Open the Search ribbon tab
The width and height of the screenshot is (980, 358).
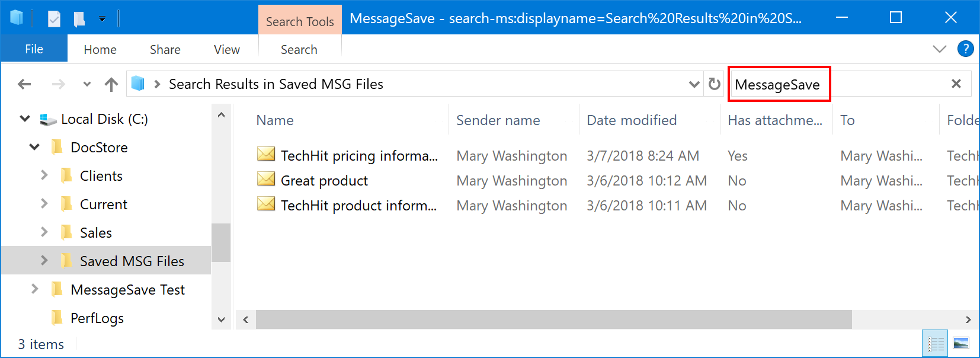[299, 50]
